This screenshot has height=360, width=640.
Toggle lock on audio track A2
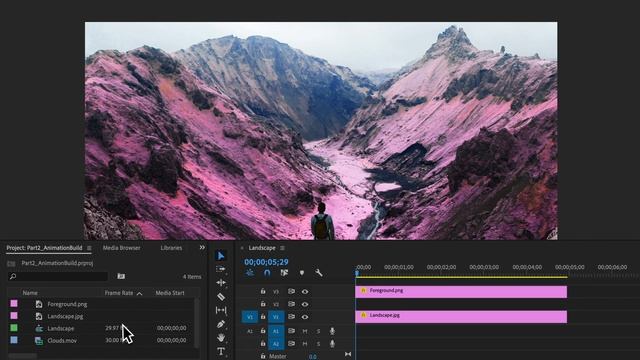point(263,344)
